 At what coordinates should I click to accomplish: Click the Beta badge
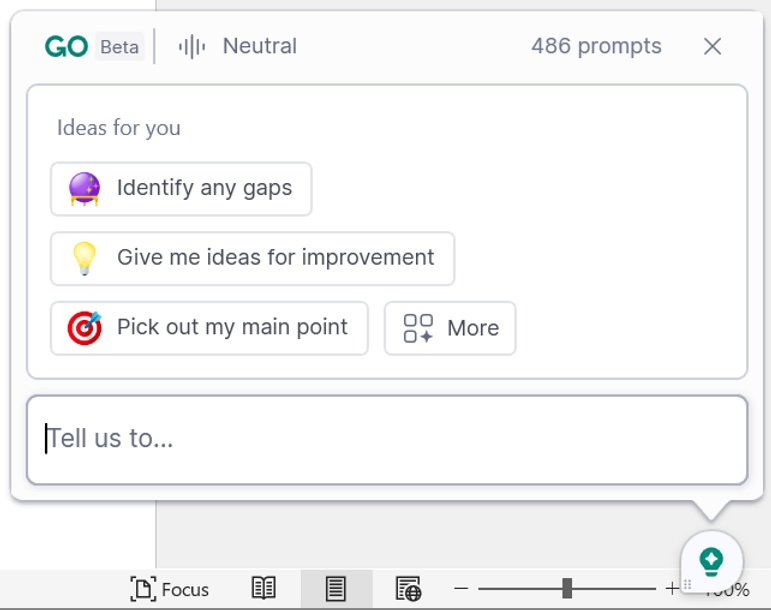120,47
